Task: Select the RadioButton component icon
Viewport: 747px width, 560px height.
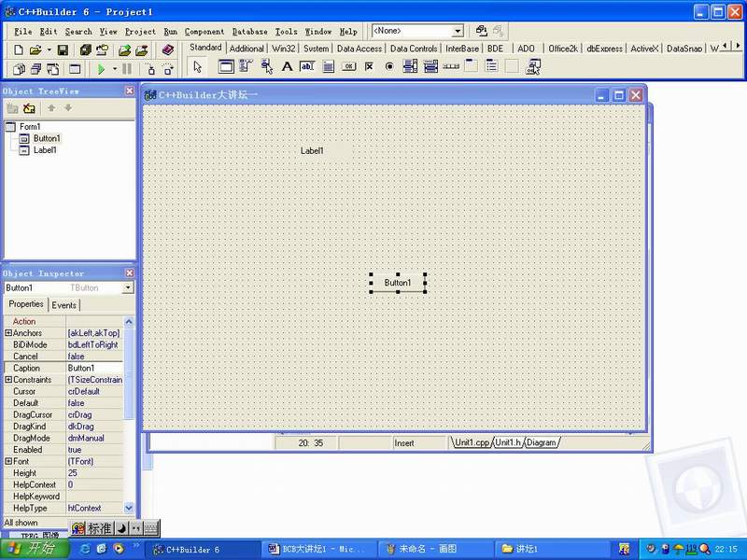Action: click(x=389, y=66)
